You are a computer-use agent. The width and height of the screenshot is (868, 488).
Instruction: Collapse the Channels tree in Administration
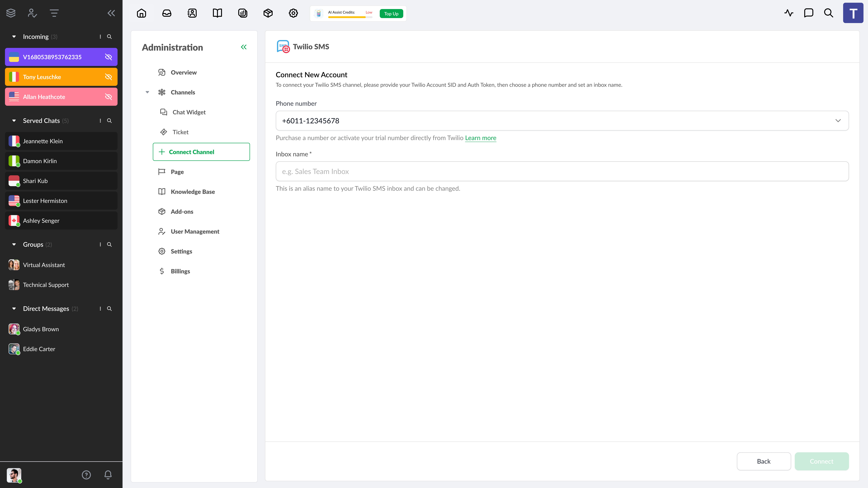[147, 92]
